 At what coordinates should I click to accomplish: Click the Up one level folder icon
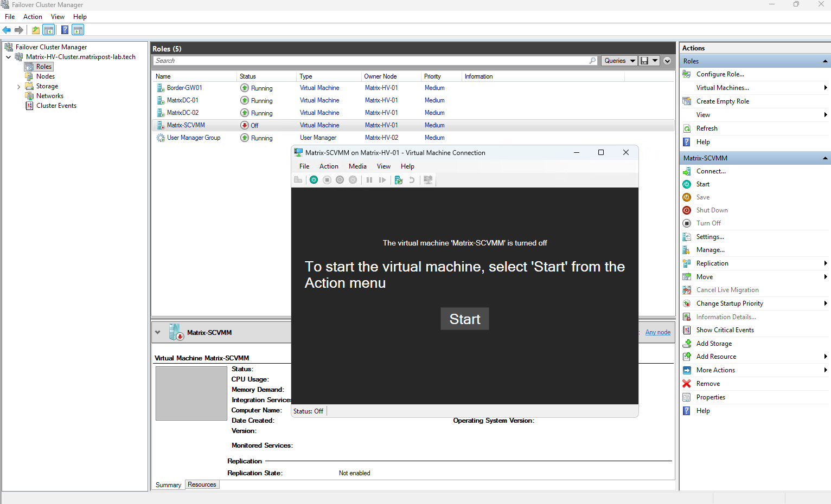pos(36,30)
